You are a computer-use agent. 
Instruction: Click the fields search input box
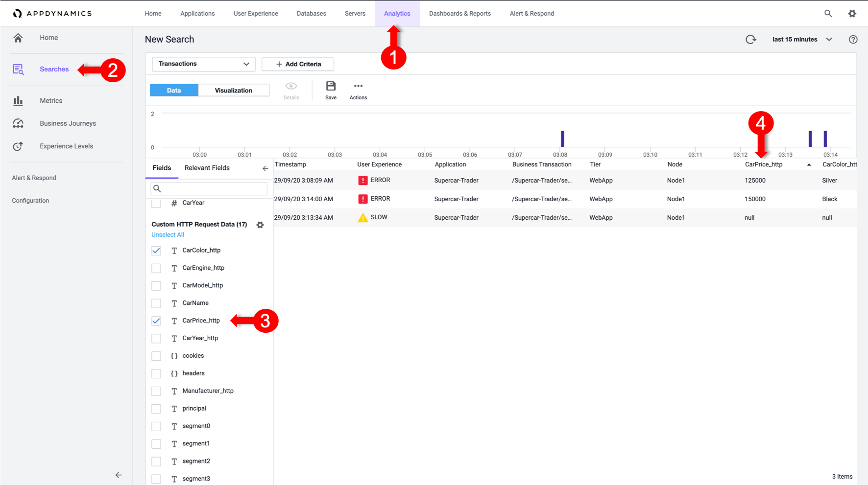pyautogui.click(x=209, y=188)
